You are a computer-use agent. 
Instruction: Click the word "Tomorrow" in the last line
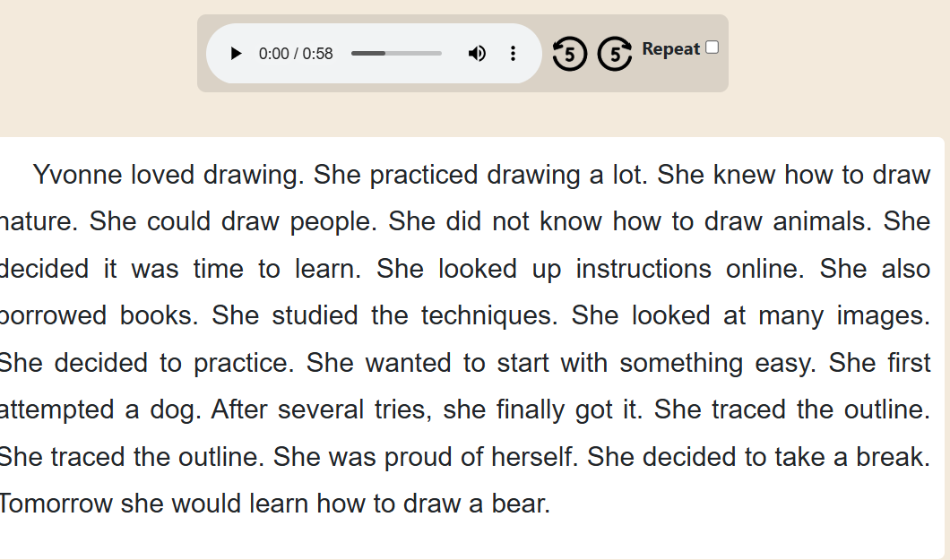coord(56,504)
